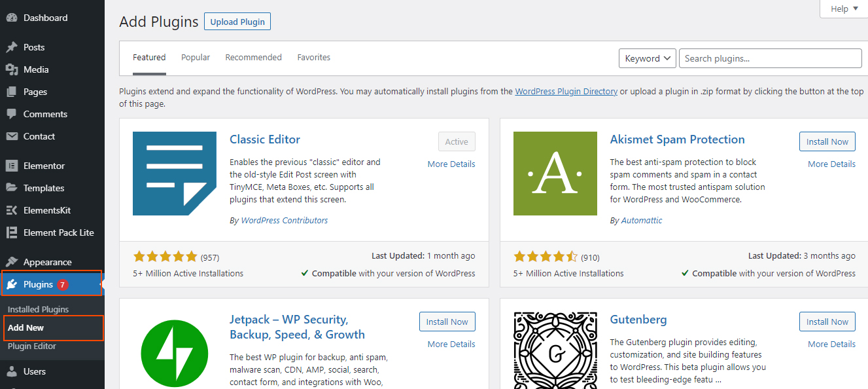Screen dimensions: 868x389
Task: Click the Templates folder icon
Action: click(12, 188)
